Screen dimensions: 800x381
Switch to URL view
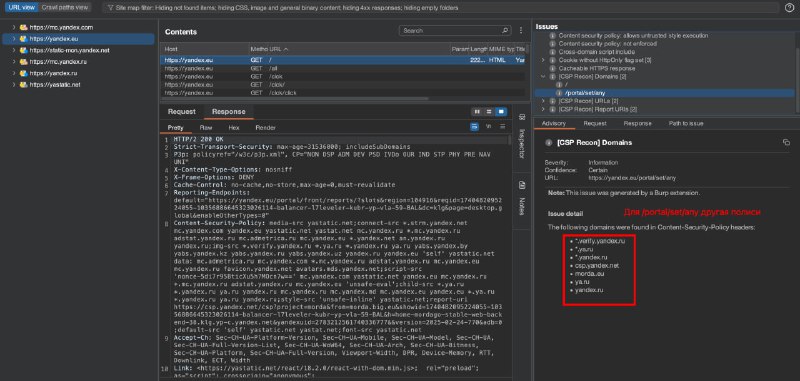tap(21, 8)
